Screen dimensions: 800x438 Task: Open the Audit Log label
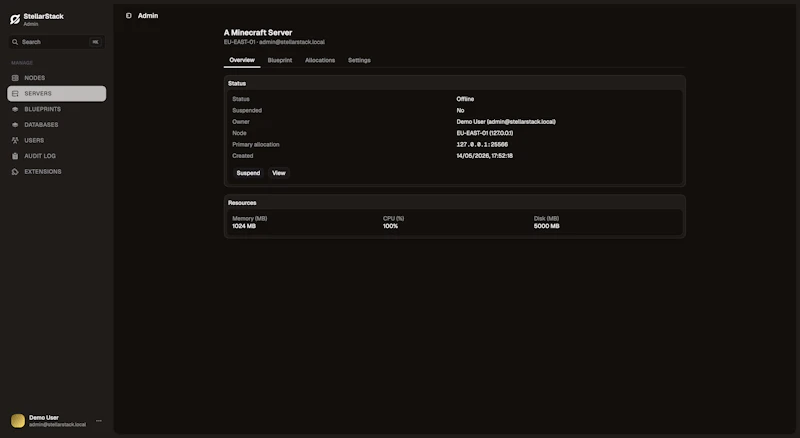(40, 156)
